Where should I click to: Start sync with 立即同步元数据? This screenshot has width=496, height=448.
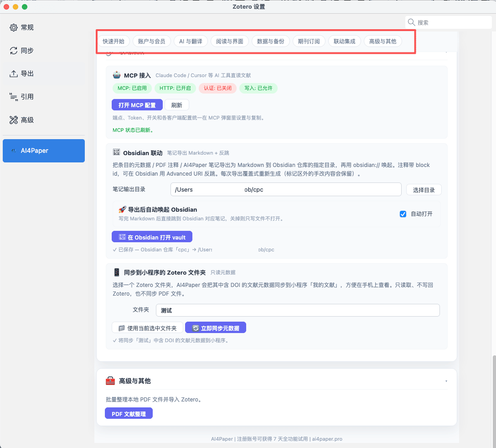point(216,328)
